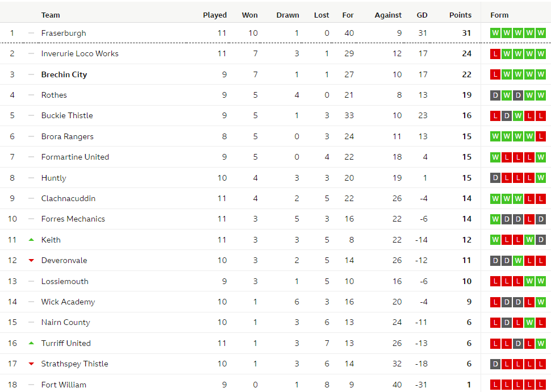Open the Brechin City team link
The image size is (551, 392).
[64, 74]
